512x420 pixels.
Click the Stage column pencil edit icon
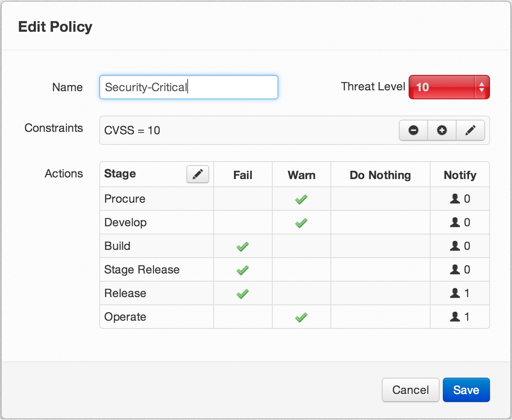pyautogui.click(x=198, y=174)
